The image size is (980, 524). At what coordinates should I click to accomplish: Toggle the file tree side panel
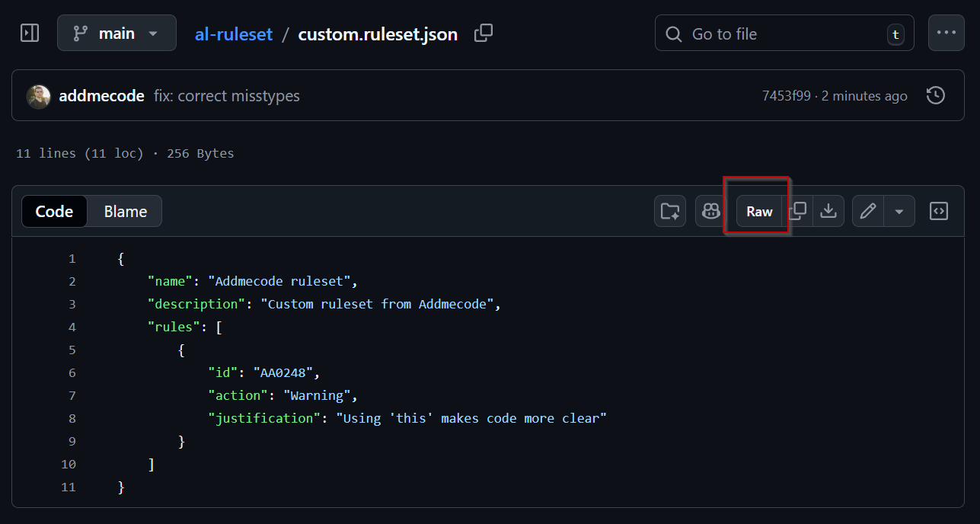[29, 33]
